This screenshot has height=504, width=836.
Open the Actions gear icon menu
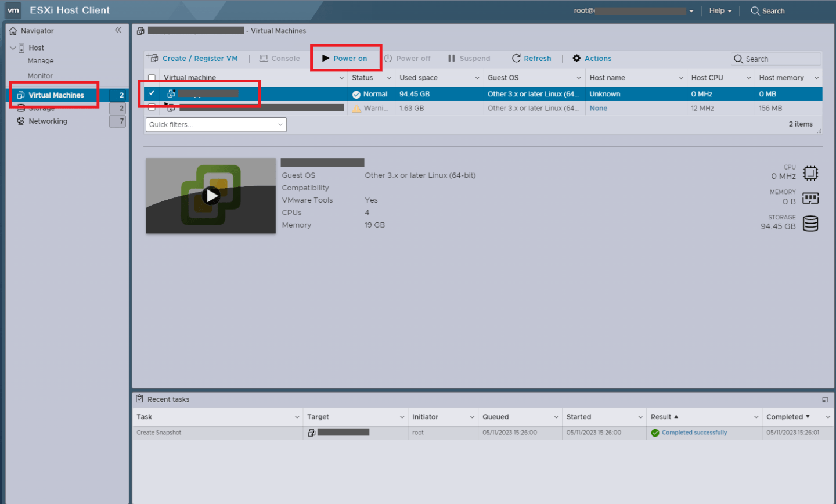click(577, 58)
